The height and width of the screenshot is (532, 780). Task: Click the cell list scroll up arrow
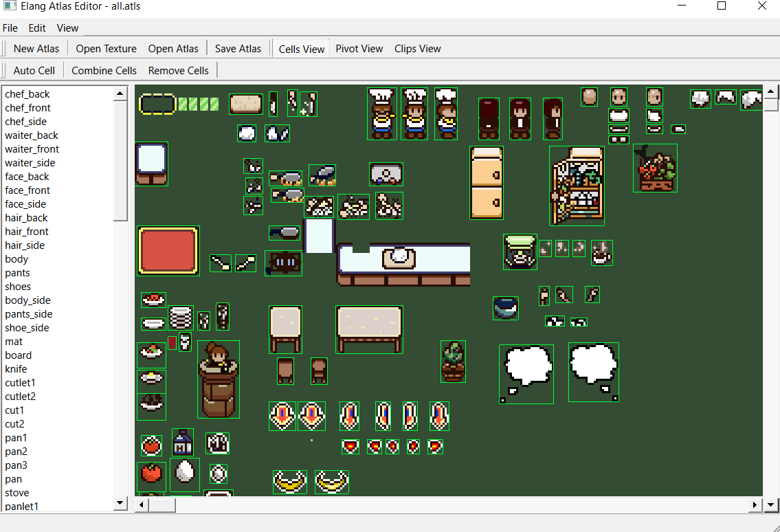[x=120, y=93]
